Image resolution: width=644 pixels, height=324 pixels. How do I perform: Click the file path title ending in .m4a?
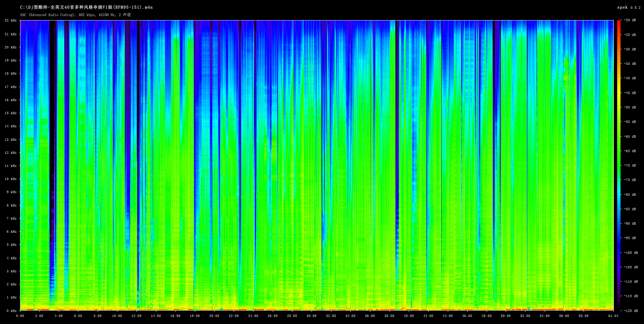[86, 7]
